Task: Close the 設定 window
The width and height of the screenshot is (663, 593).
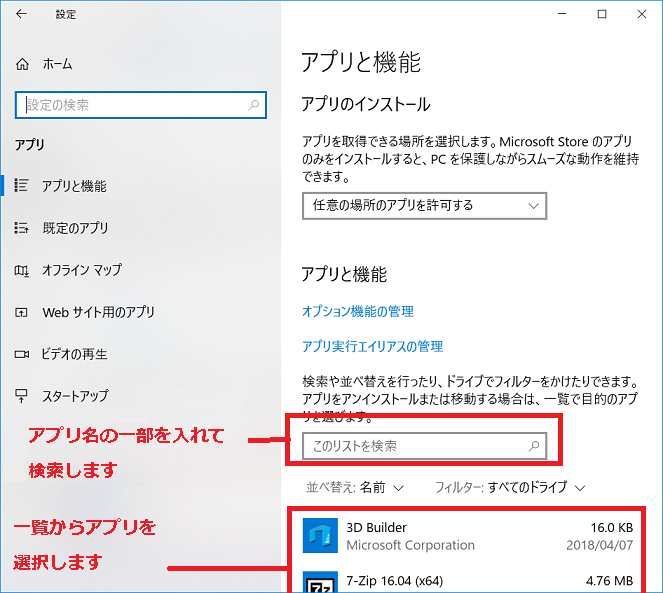Action: 641,14
